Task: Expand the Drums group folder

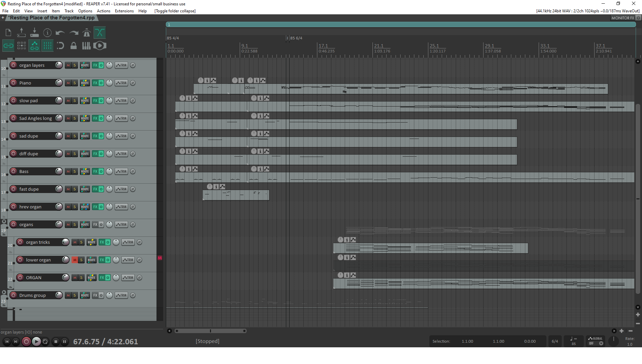Action: pyautogui.click(x=4, y=292)
